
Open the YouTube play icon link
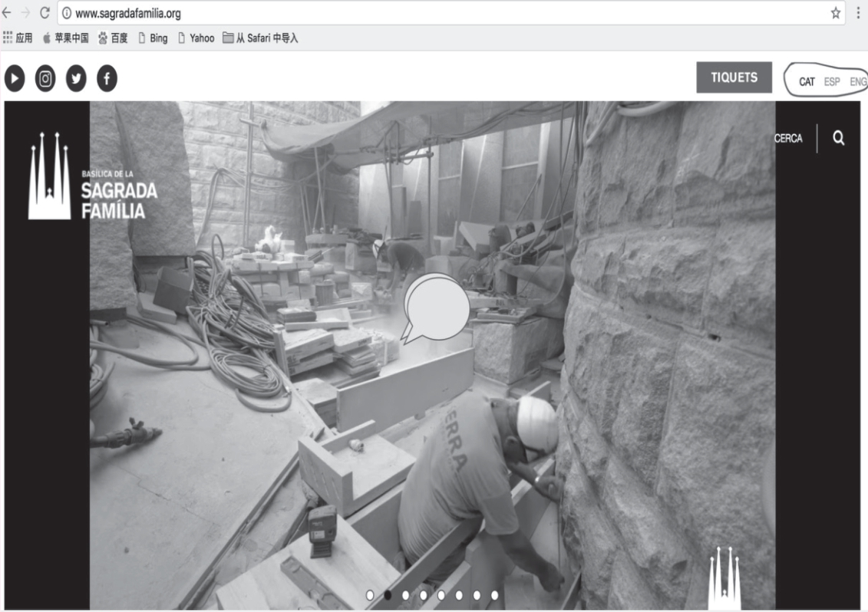coord(15,78)
